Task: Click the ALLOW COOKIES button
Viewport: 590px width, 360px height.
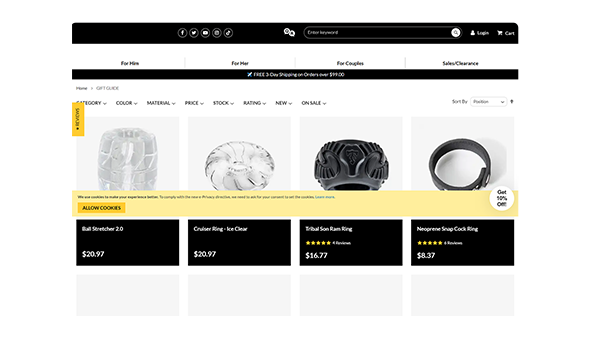Action: 102,208
